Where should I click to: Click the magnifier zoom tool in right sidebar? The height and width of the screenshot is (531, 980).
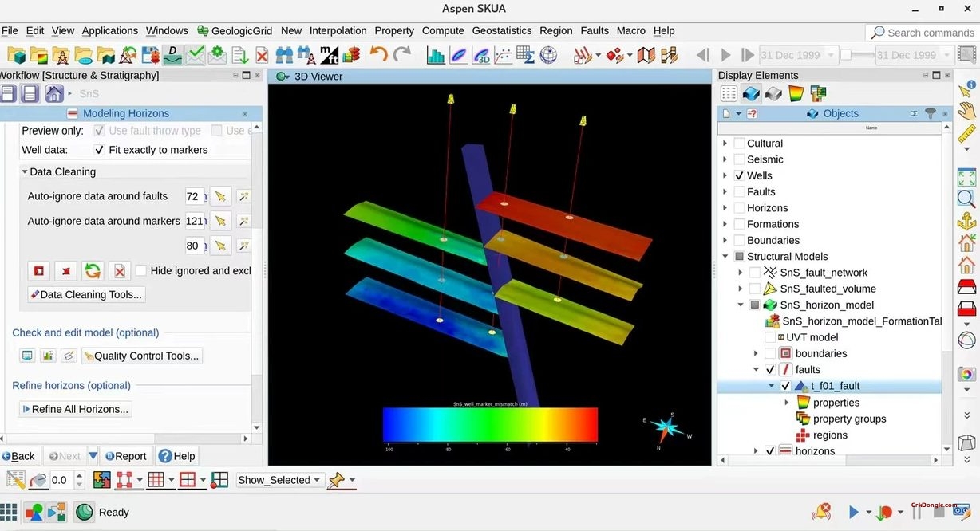tap(966, 199)
